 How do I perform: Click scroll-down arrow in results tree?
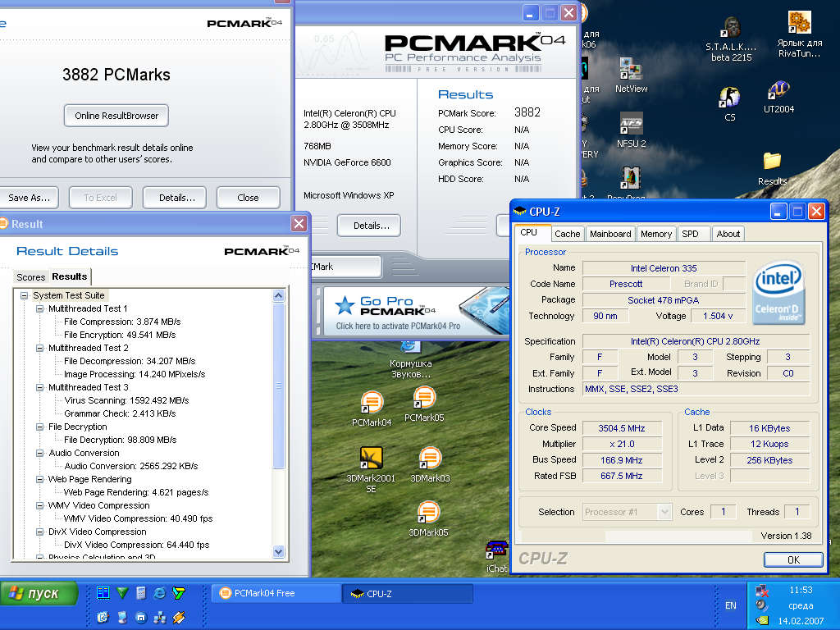click(279, 551)
